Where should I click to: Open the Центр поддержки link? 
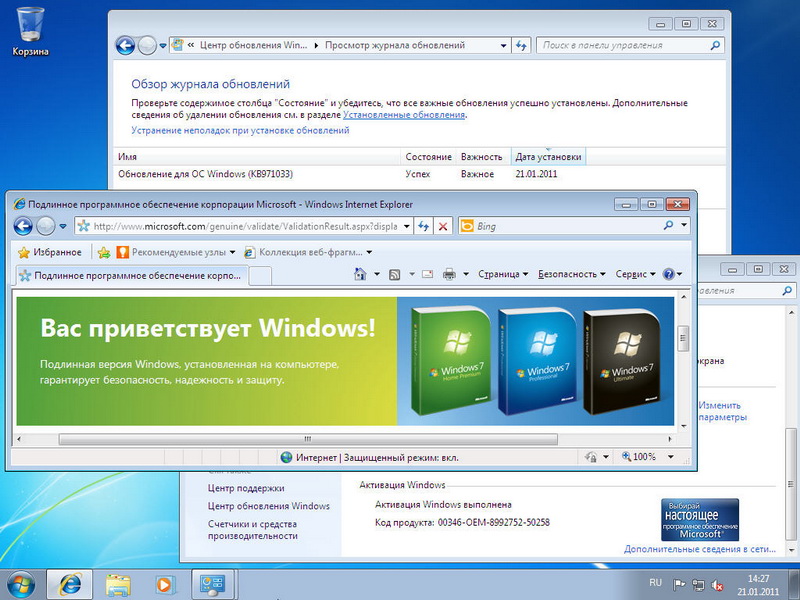pyautogui.click(x=246, y=488)
